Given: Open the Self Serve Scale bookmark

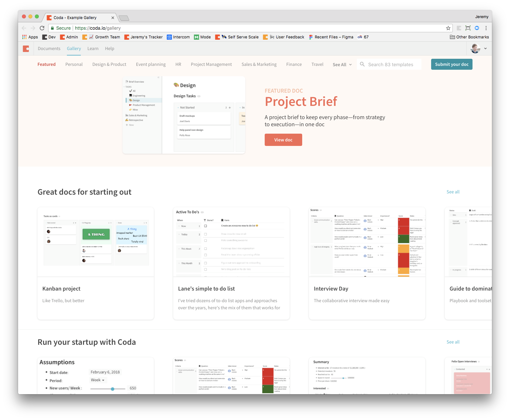Looking at the screenshot, I should [x=237, y=37].
